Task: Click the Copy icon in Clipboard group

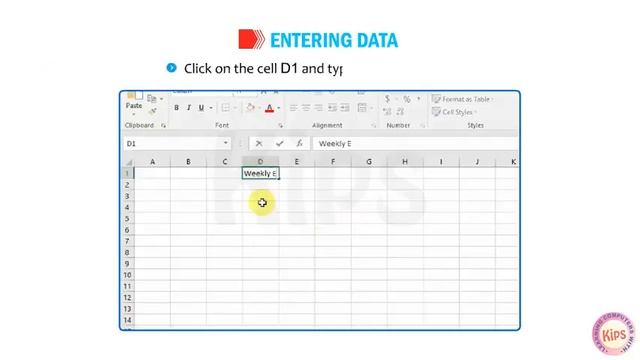Action: click(x=151, y=98)
